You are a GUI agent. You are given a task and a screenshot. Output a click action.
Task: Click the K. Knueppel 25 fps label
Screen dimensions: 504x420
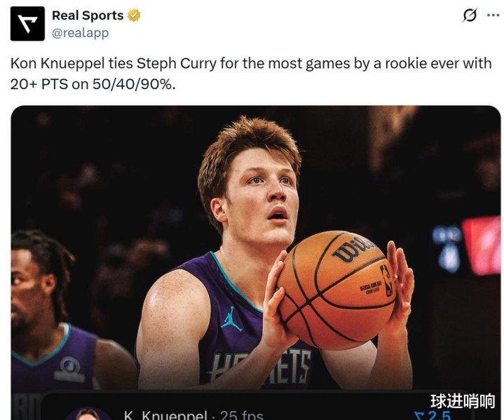coord(193,415)
